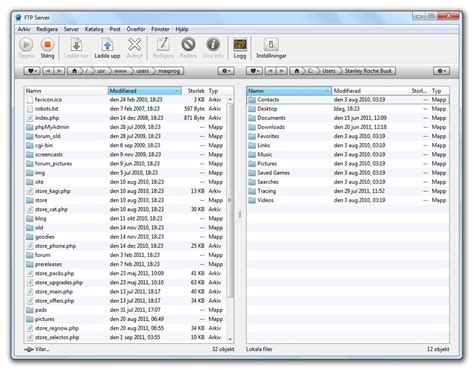474x373 pixels.
Task: Open the Server menu
Action: point(71,29)
